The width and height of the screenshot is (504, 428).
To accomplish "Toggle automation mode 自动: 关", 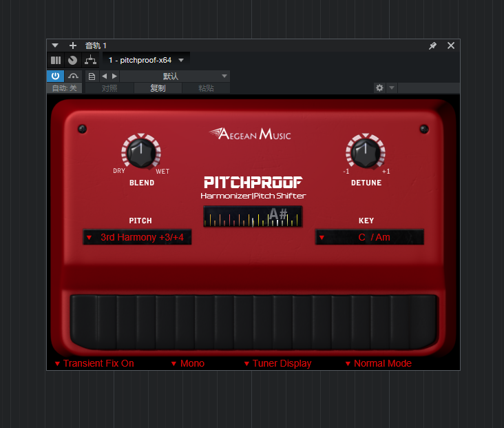I will tap(65, 88).
